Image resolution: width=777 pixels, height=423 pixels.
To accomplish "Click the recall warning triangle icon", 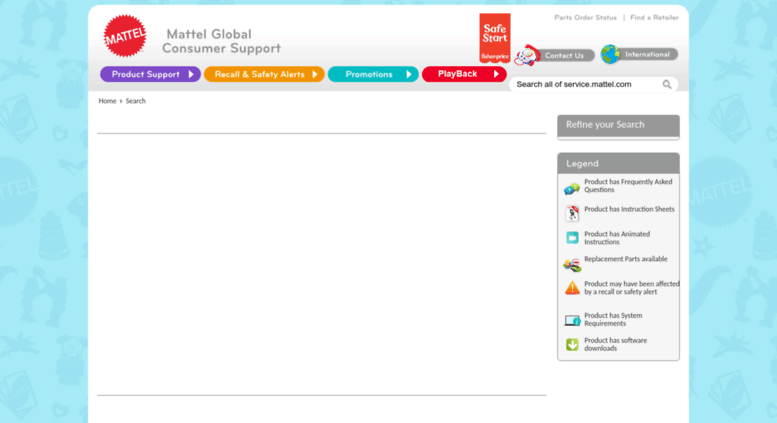I will click(x=572, y=288).
